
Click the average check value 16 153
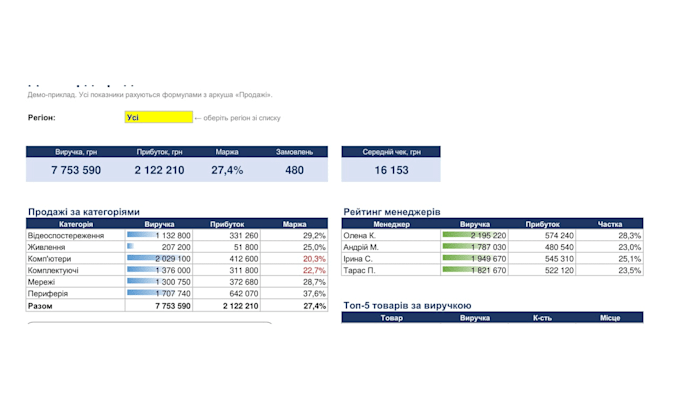pos(391,170)
